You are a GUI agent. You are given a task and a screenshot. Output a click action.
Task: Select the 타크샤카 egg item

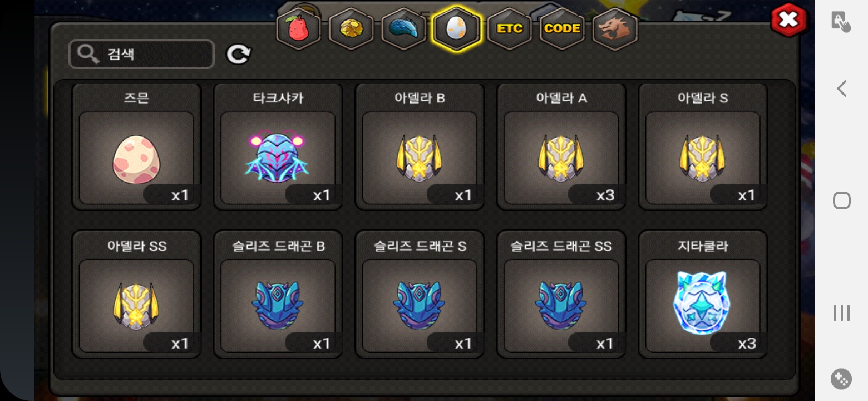click(x=278, y=146)
